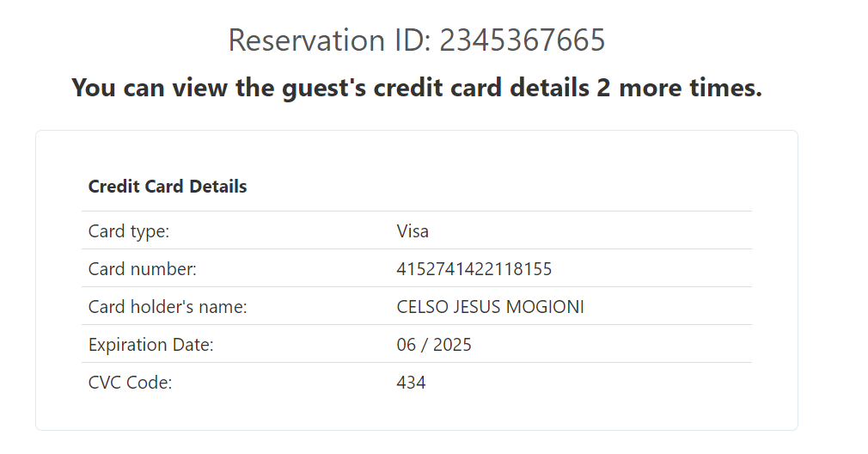Select the reservation number in the heading
This screenshot has height=454, width=868.
click(523, 40)
